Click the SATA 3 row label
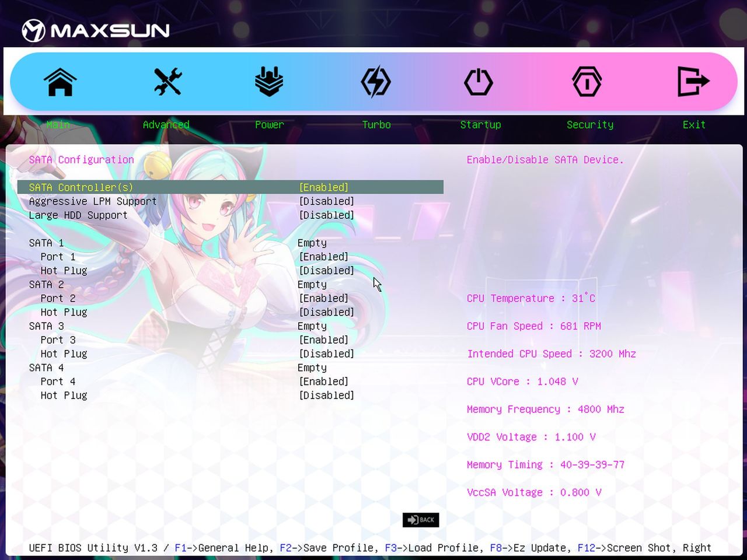Viewport: 747px width, 560px height. point(47,326)
